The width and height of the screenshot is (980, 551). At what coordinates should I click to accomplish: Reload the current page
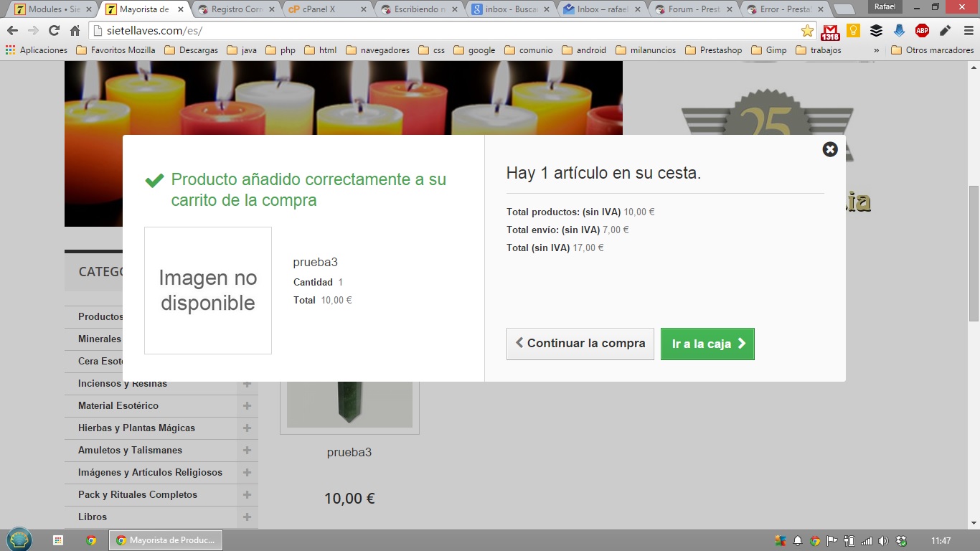(54, 31)
